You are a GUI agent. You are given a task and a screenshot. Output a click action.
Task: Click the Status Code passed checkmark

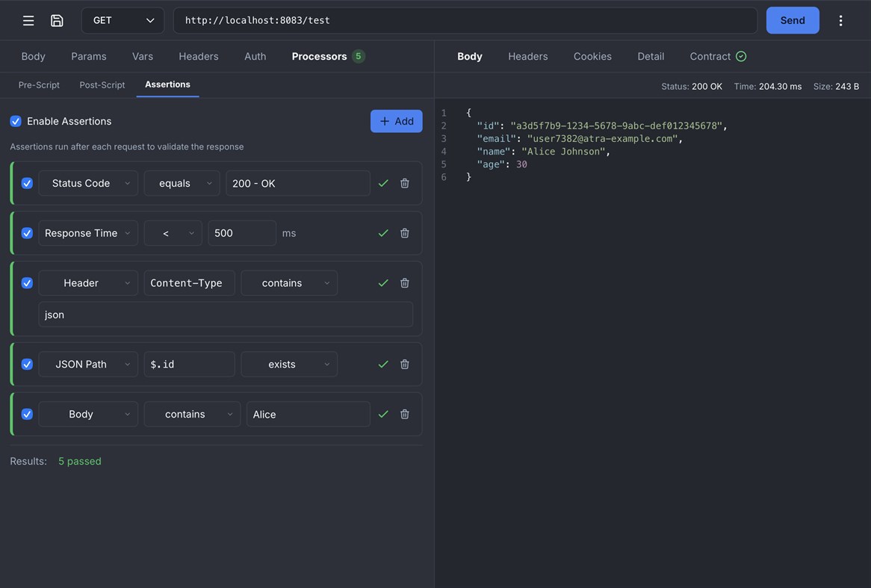(x=383, y=183)
